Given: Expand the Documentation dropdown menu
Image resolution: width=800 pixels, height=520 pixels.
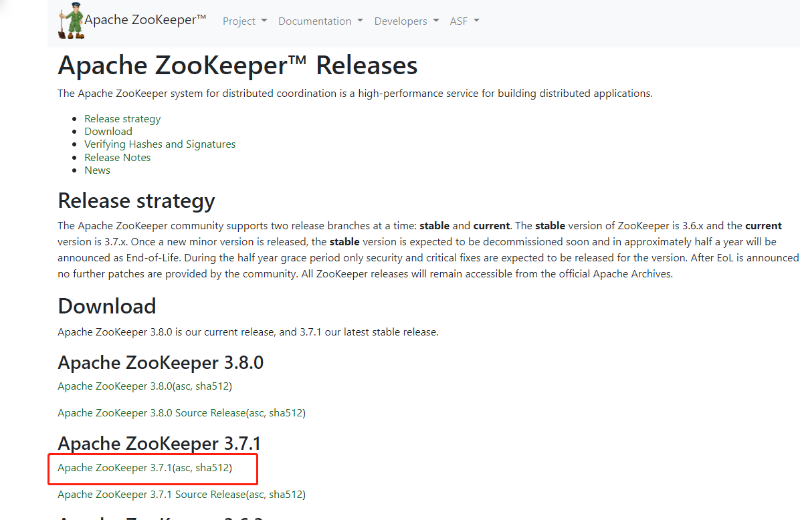Looking at the screenshot, I should point(320,21).
